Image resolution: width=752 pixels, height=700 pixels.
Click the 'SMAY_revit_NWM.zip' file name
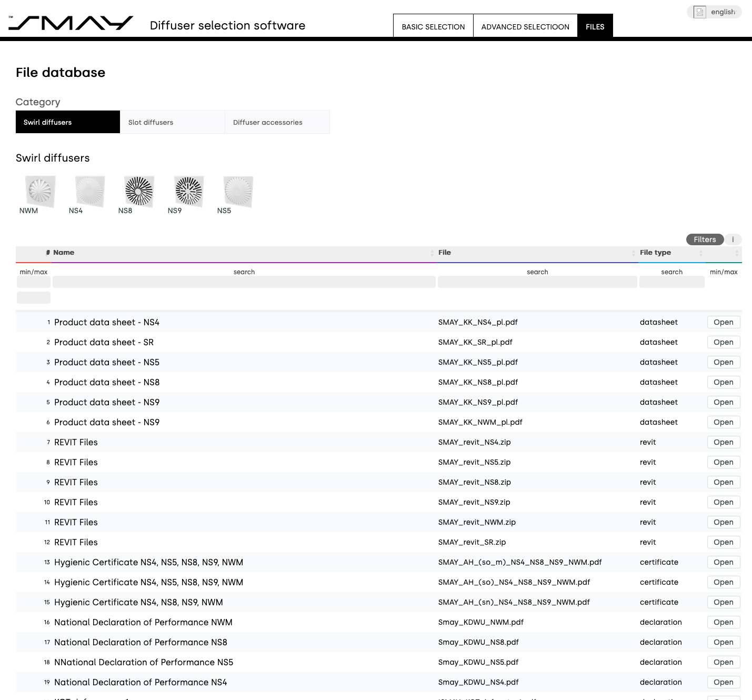coord(477,522)
